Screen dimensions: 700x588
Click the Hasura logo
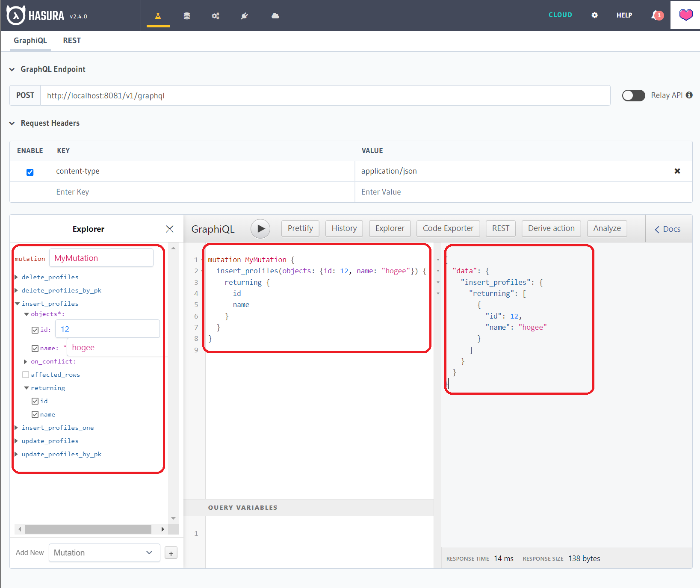35,16
